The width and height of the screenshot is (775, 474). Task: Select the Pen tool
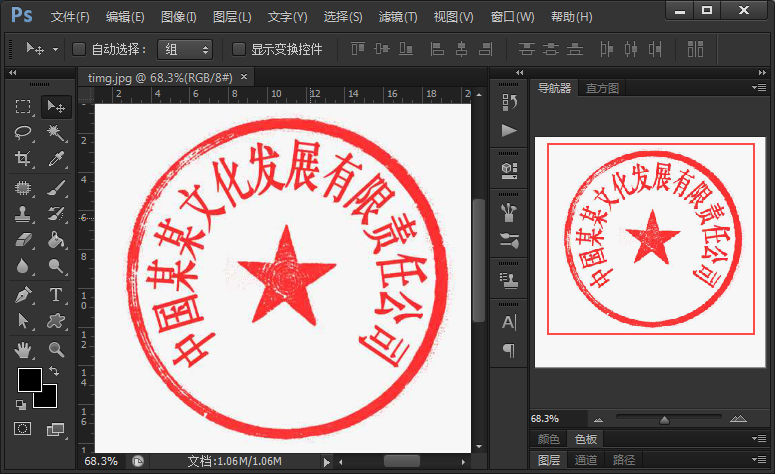pos(23,295)
